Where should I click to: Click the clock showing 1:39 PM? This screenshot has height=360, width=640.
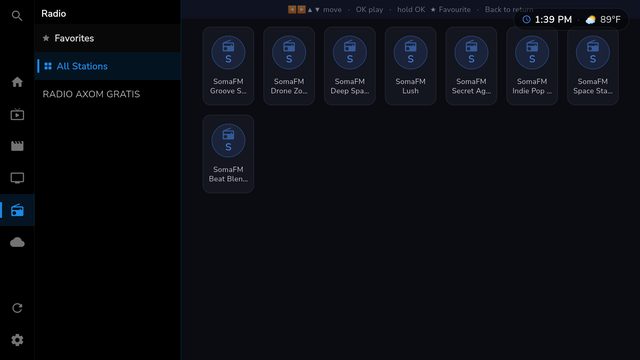547,20
